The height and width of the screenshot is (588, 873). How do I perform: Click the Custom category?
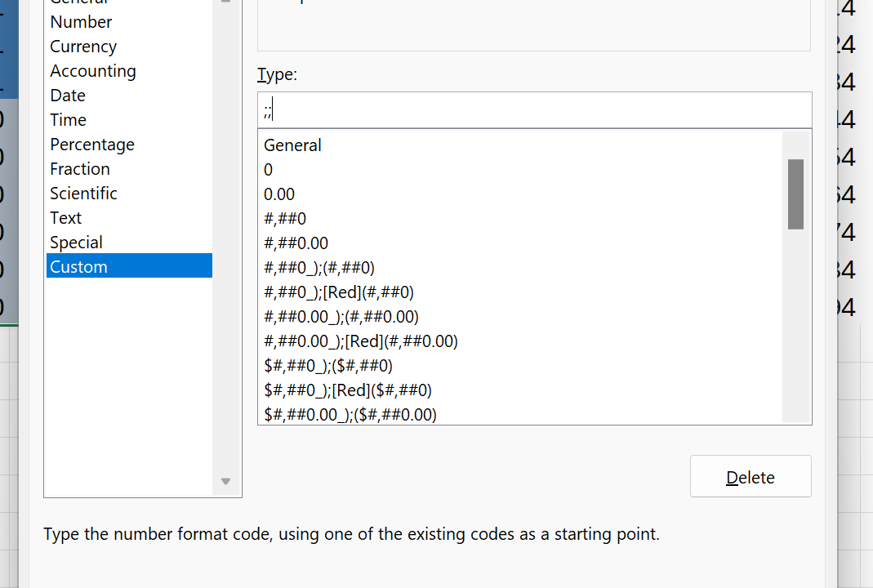pos(78,267)
